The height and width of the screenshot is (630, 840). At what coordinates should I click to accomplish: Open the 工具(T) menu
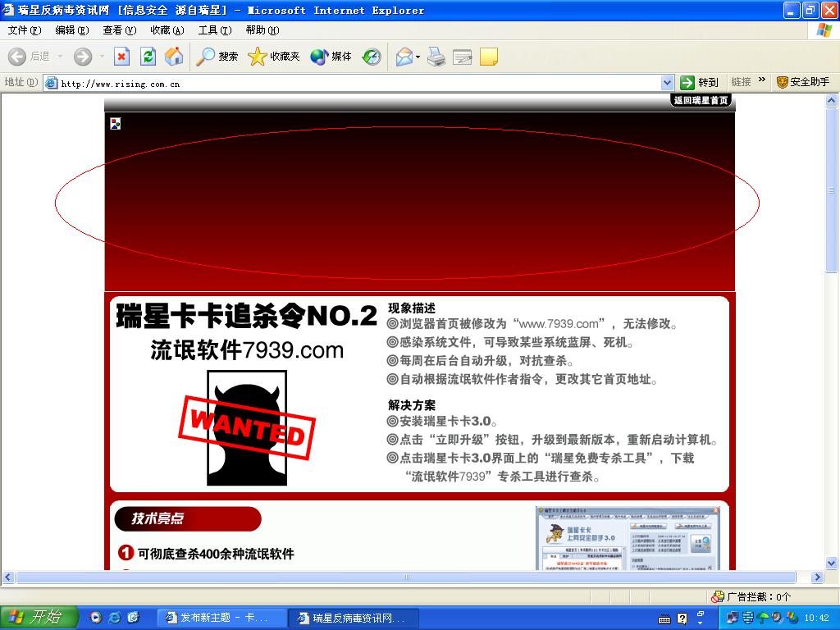pos(215,30)
